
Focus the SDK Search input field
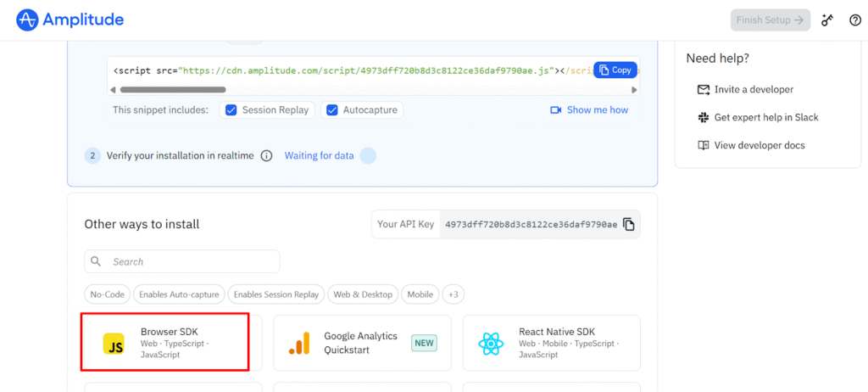tap(191, 261)
